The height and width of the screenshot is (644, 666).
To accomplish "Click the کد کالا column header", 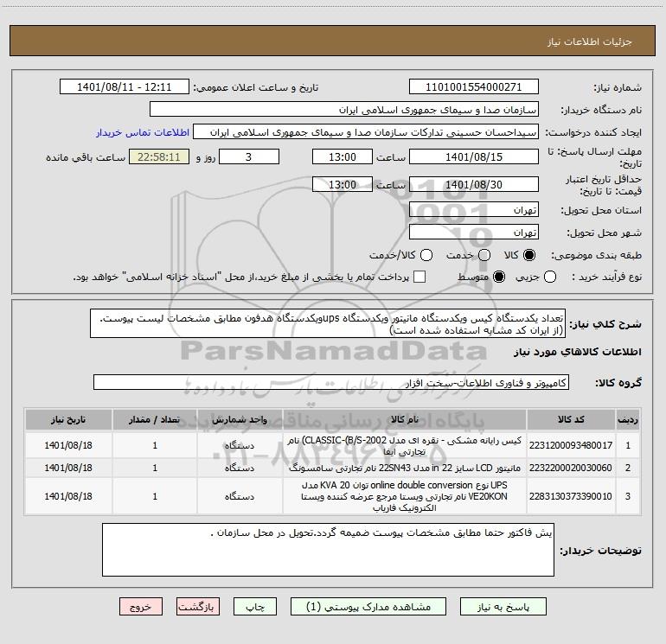I will click(x=571, y=419).
